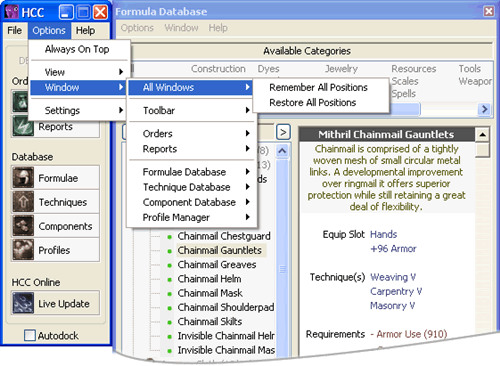This screenshot has height=366, width=500.
Task: Select Dyes category
Action: [x=268, y=69]
